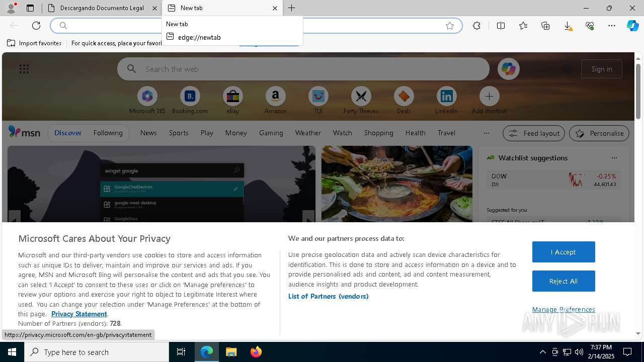Screen dimensions: 644x362
Task: Open Manage Preferences link
Action: pos(563,309)
